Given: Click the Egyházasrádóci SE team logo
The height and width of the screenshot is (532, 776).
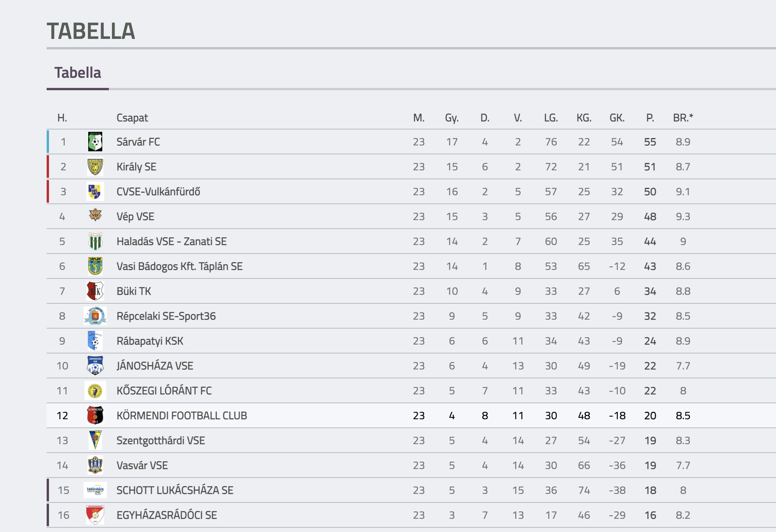Looking at the screenshot, I should (x=95, y=515).
